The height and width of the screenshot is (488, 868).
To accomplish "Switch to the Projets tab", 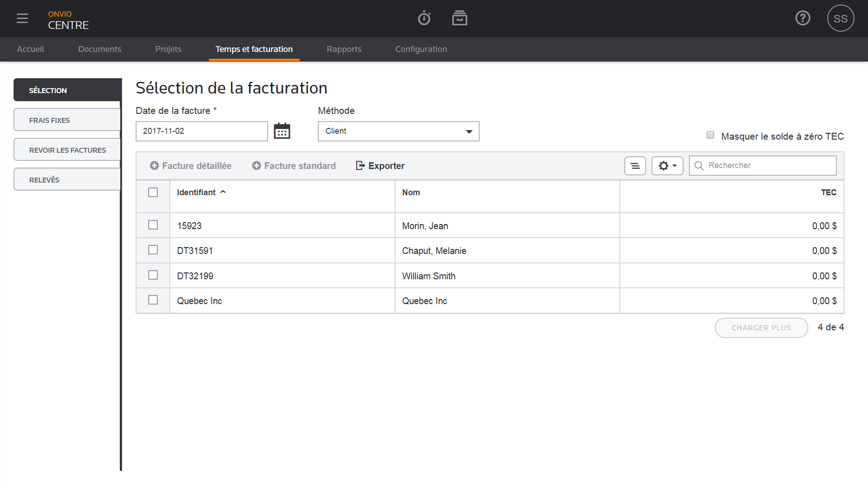I will [x=168, y=49].
